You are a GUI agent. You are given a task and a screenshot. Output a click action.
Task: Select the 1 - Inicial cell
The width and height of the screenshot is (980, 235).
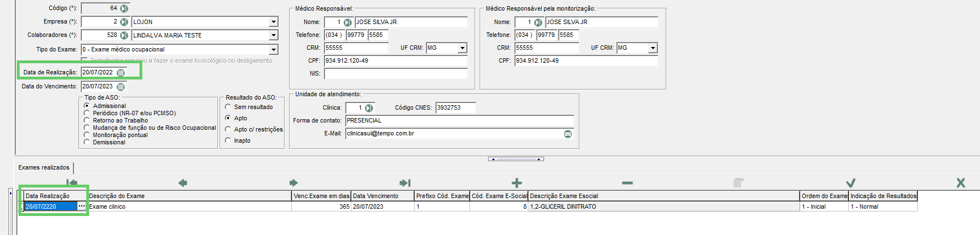(x=825, y=206)
